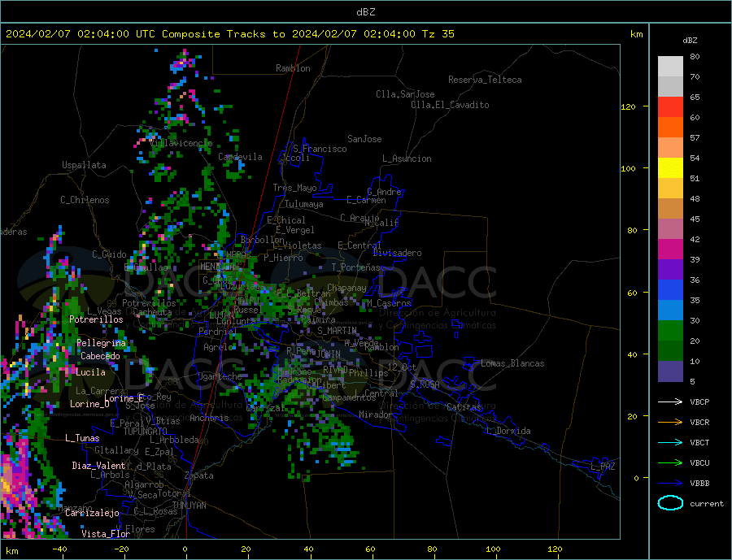This screenshot has width=732, height=560.
Task: Click the 'L_Dormida' map label
Action: [509, 431]
